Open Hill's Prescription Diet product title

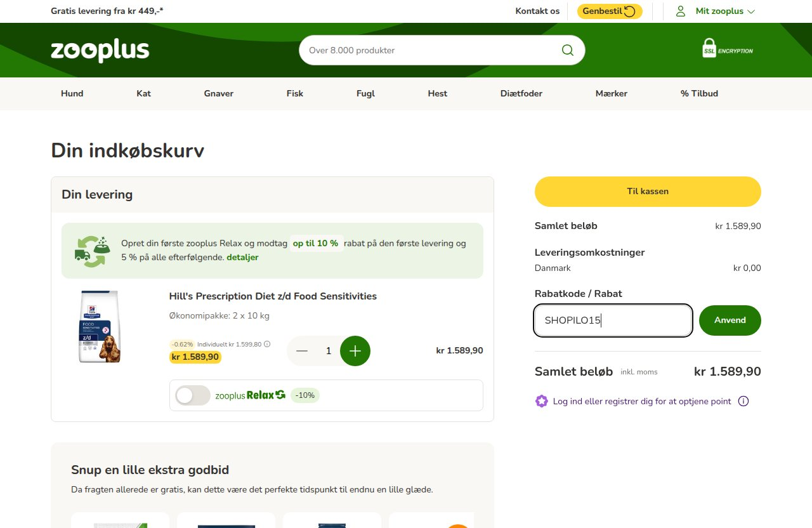(x=273, y=296)
